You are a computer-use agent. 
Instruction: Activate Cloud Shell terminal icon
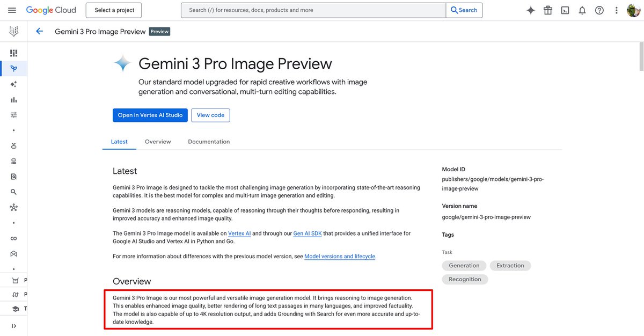565,10
